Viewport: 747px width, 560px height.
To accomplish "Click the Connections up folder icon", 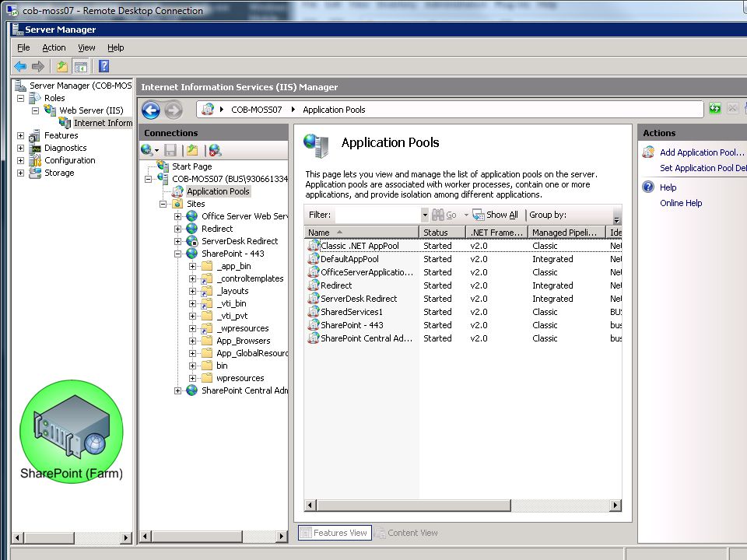I will [x=192, y=150].
